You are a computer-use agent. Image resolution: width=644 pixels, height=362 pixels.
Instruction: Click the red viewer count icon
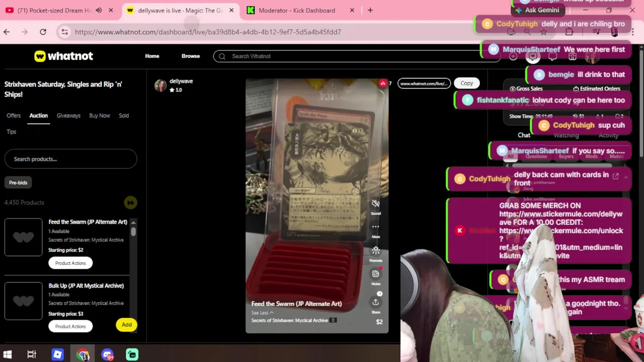click(x=383, y=83)
